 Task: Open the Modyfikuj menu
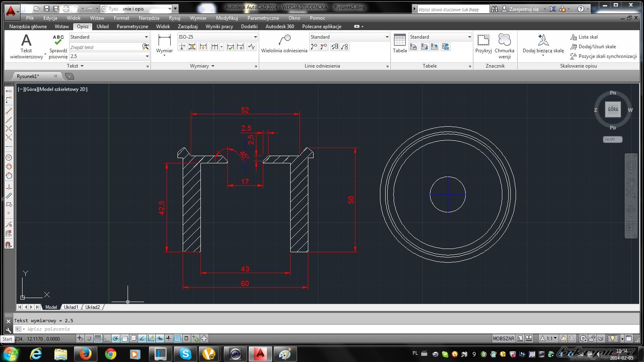point(227,18)
